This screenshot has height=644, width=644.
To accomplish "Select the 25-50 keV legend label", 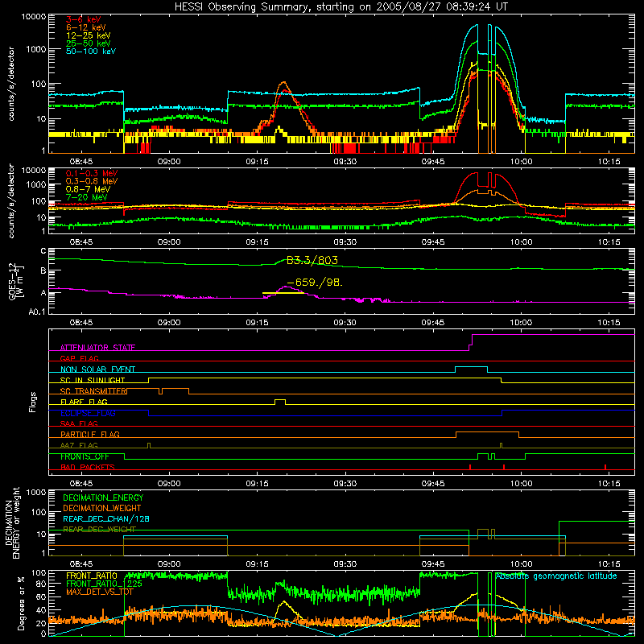I will 89,43.
